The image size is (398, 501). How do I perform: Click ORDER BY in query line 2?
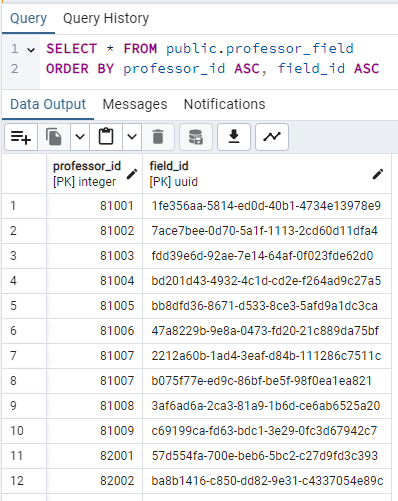80,69
